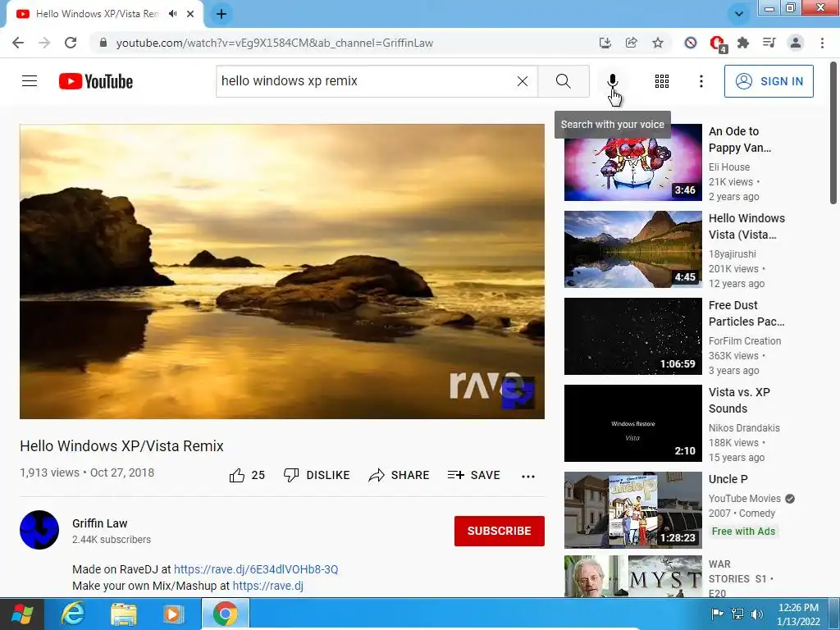Launch Internet Explorer from taskbar
The width and height of the screenshot is (840, 630).
pyautogui.click(x=72, y=614)
